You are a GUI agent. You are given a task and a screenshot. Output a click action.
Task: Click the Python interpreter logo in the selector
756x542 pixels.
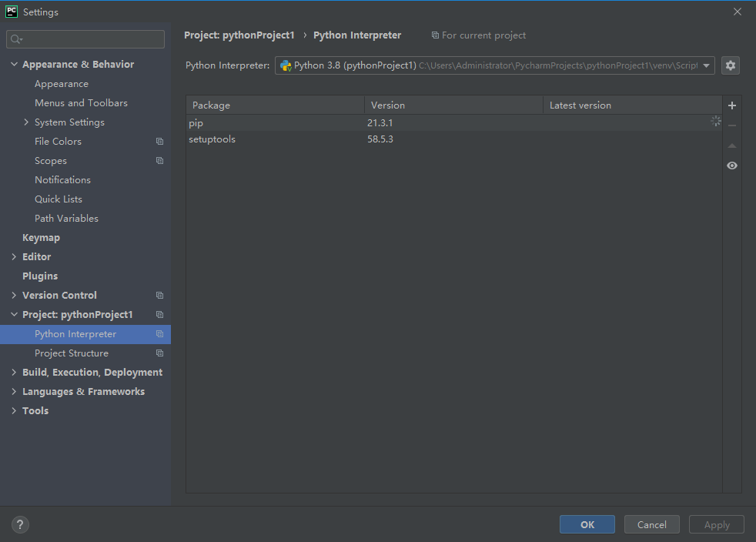pos(286,65)
